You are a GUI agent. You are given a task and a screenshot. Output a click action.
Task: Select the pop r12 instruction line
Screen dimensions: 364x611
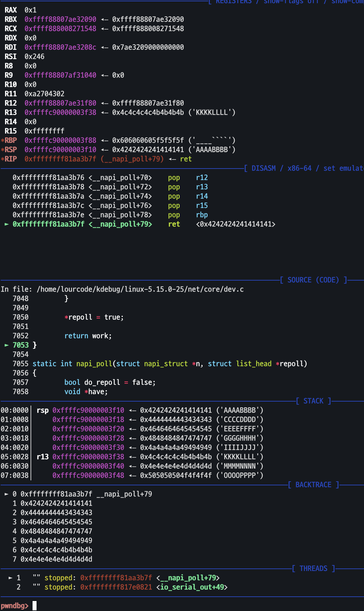110,178
